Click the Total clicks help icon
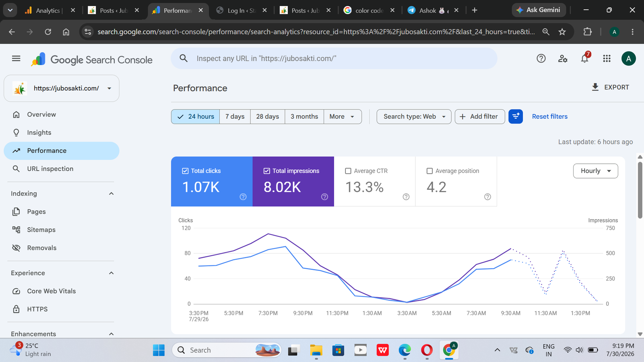The height and width of the screenshot is (362, 644). click(243, 197)
